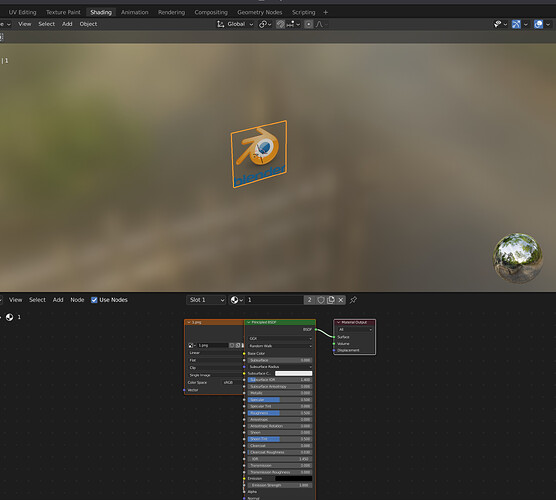
Task: Open the material browse sphere icon
Action: tap(236, 300)
